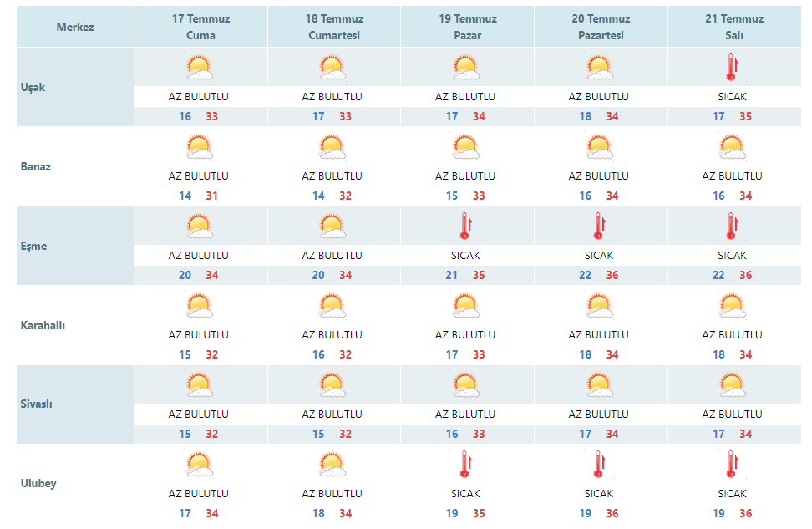Click Uşak partly cloudy icon for 17 Temmuz
Screen dimensions: 812x529
click(x=199, y=68)
